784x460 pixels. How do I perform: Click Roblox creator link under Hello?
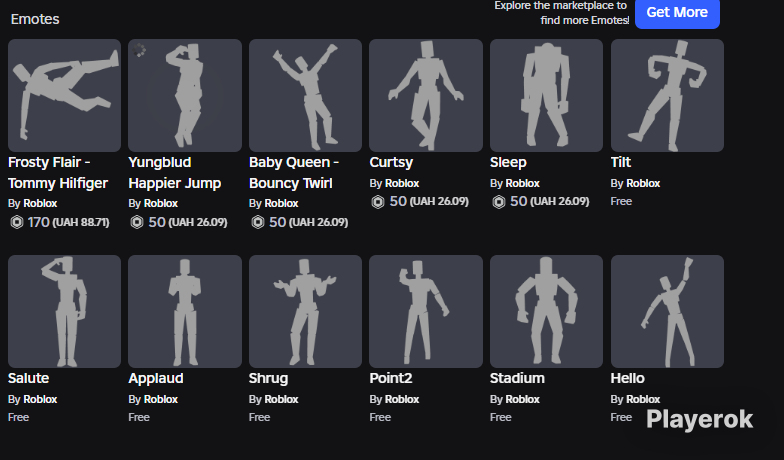[x=642, y=400]
